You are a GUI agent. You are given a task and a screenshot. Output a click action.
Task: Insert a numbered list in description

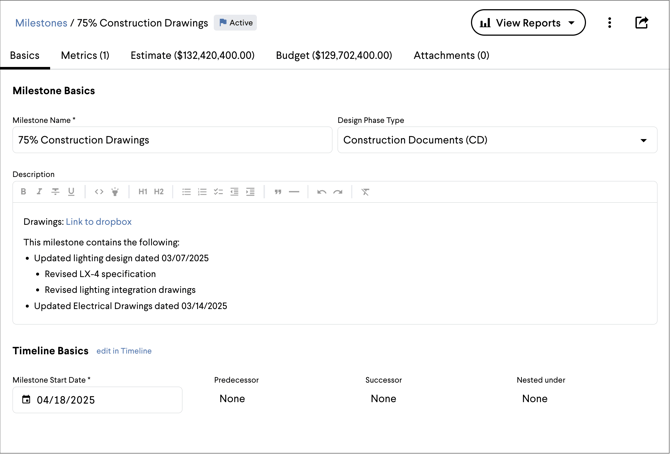click(202, 192)
